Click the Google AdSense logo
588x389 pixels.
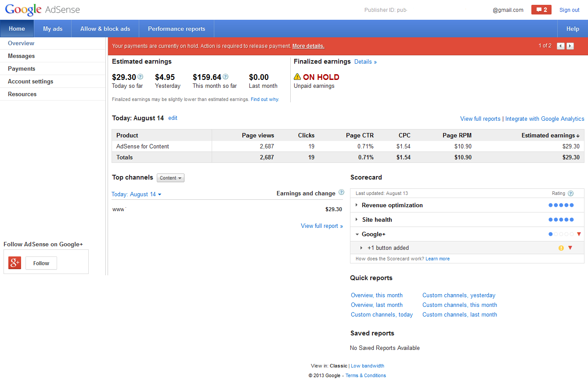pyautogui.click(x=43, y=9)
